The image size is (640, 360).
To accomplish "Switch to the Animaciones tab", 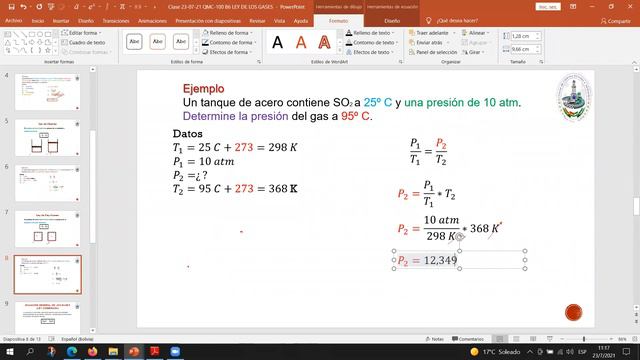I will [x=152, y=21].
